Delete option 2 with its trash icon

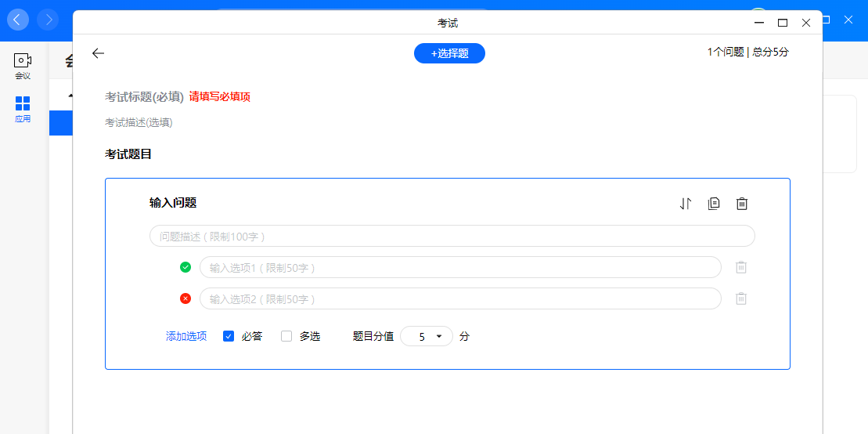click(x=741, y=298)
